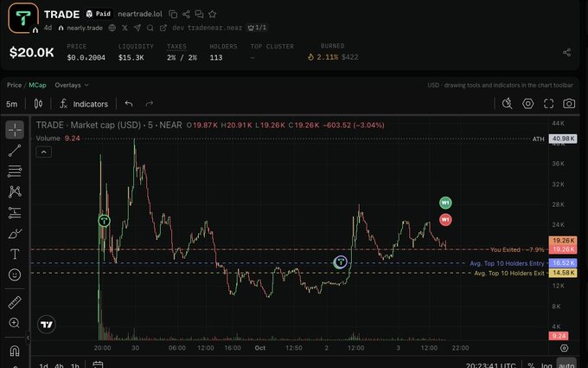Click the HOLDERS 113 stat
Image resolution: width=588 pixels, height=368 pixels.
[x=223, y=52]
